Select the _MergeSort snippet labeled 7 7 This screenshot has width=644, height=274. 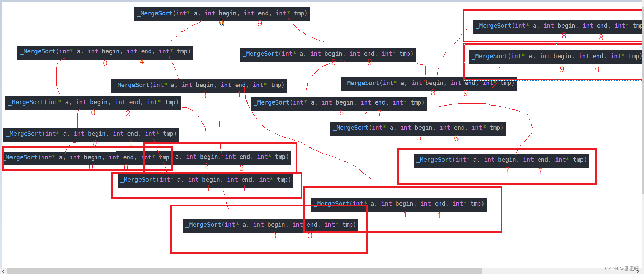pyautogui.click(x=501, y=160)
